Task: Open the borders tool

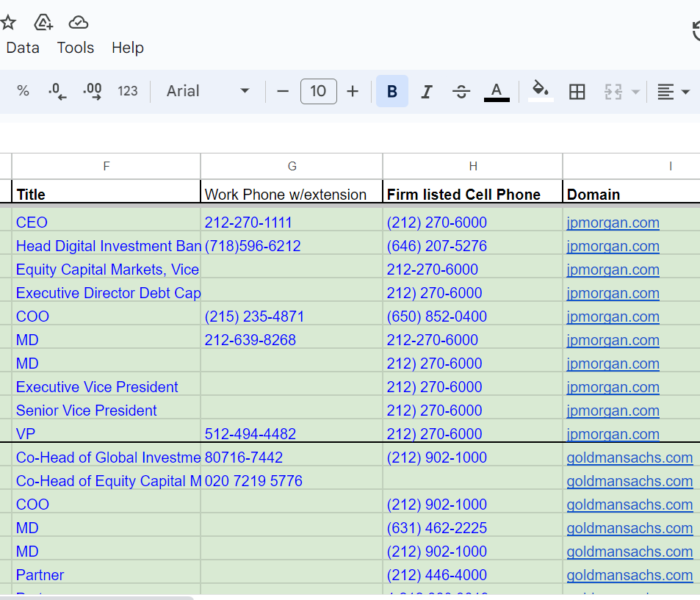Action: pos(577,92)
